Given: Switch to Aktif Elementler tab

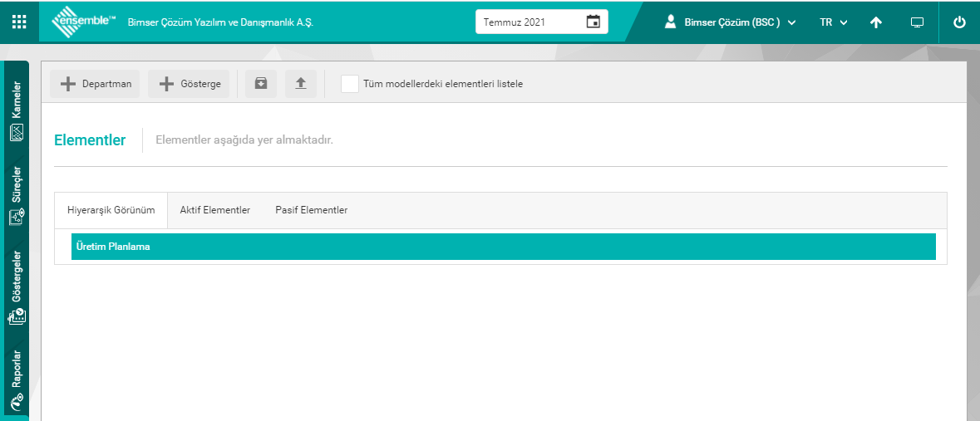Looking at the screenshot, I should 215,210.
